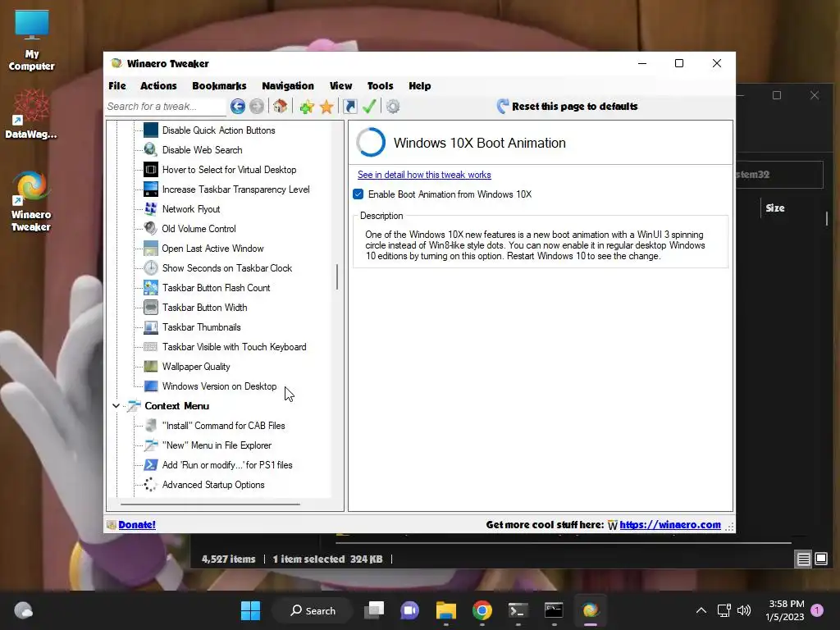This screenshot has height=630, width=840.
Task: Open settings via the gear toolbar icon
Action: (x=393, y=106)
